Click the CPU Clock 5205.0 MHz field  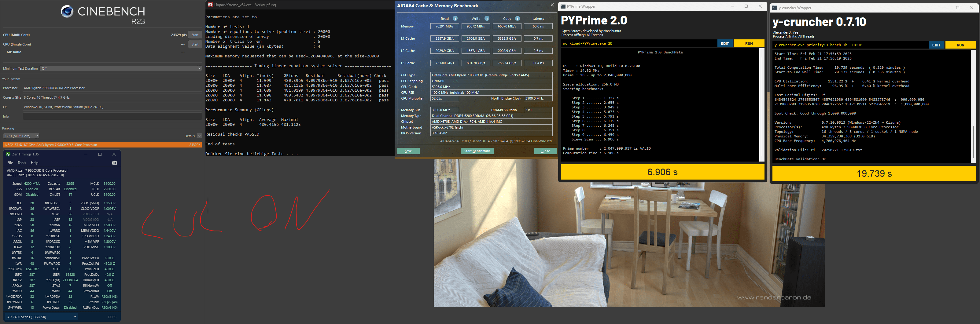pyautogui.click(x=491, y=87)
